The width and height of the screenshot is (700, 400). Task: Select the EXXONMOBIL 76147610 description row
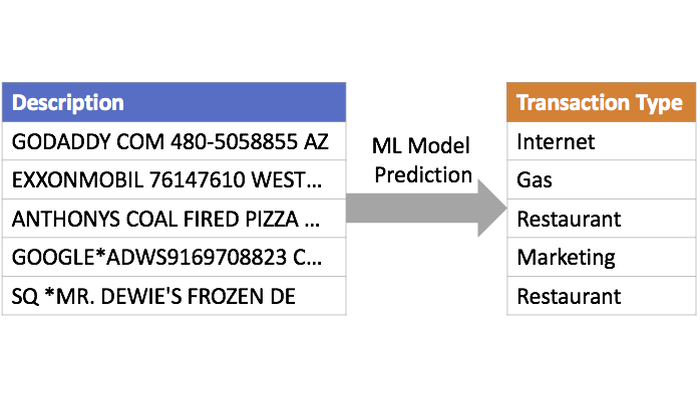(x=174, y=181)
